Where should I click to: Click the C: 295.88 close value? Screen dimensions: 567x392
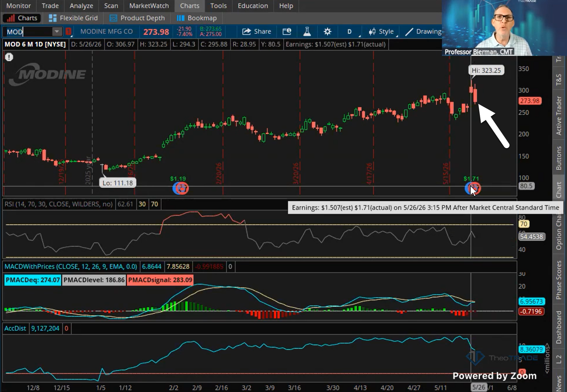(214, 44)
